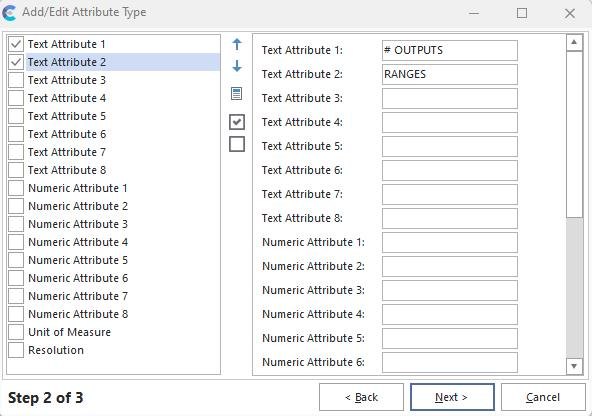Viewport: 592px width, 416px height.
Task: Maximize the Add/Edit Attribute Type window
Action: (522, 13)
